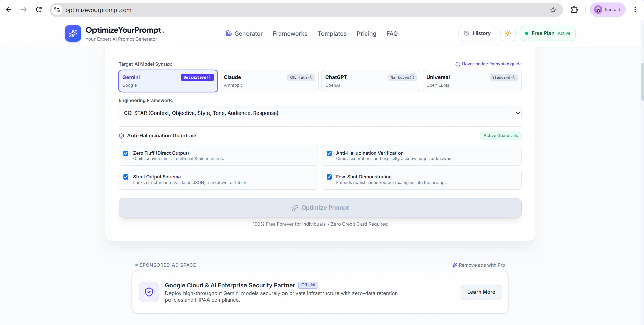Click the OptimizeYourPrompt sparkle logo icon
644x325 pixels.
[73, 33]
